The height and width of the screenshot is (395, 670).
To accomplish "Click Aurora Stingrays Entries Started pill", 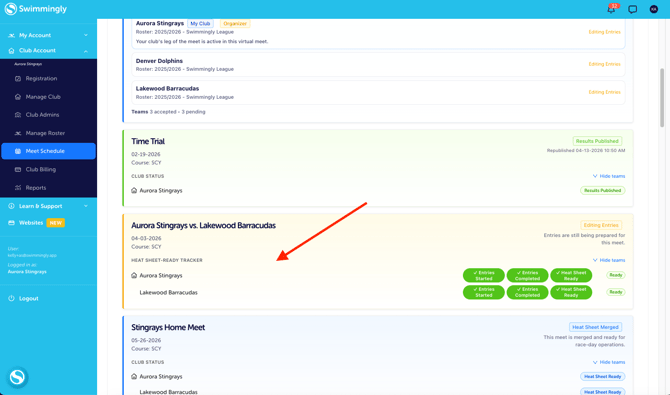I will click(x=484, y=276).
